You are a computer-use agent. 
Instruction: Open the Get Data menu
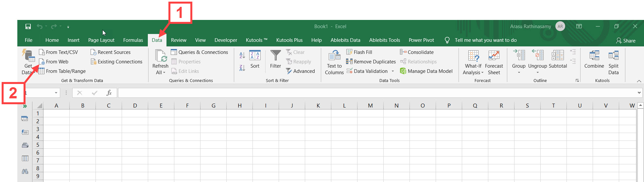point(28,62)
